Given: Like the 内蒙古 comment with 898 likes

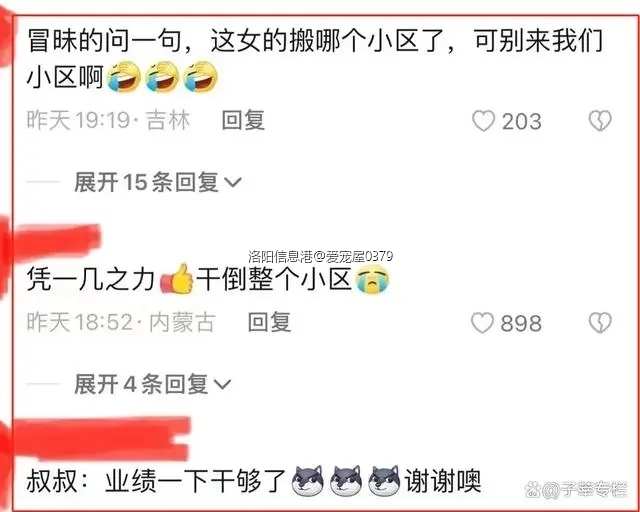Looking at the screenshot, I should pyautogui.click(x=483, y=323).
